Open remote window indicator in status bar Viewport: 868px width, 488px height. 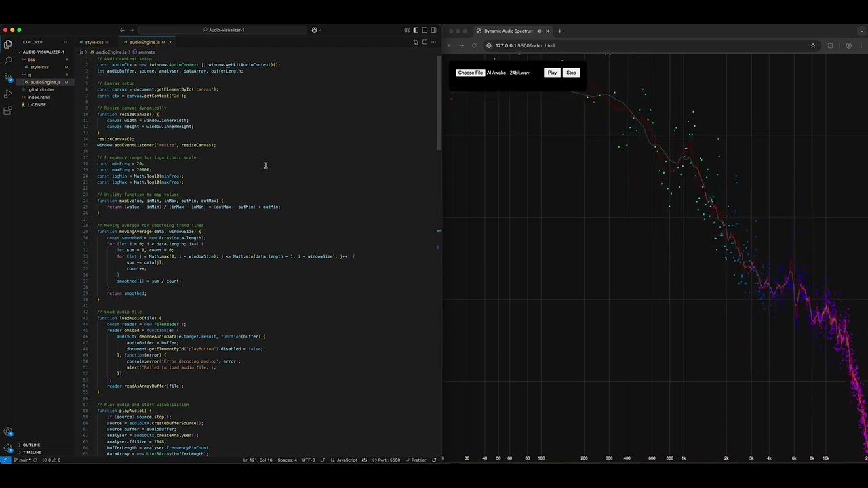[5, 460]
